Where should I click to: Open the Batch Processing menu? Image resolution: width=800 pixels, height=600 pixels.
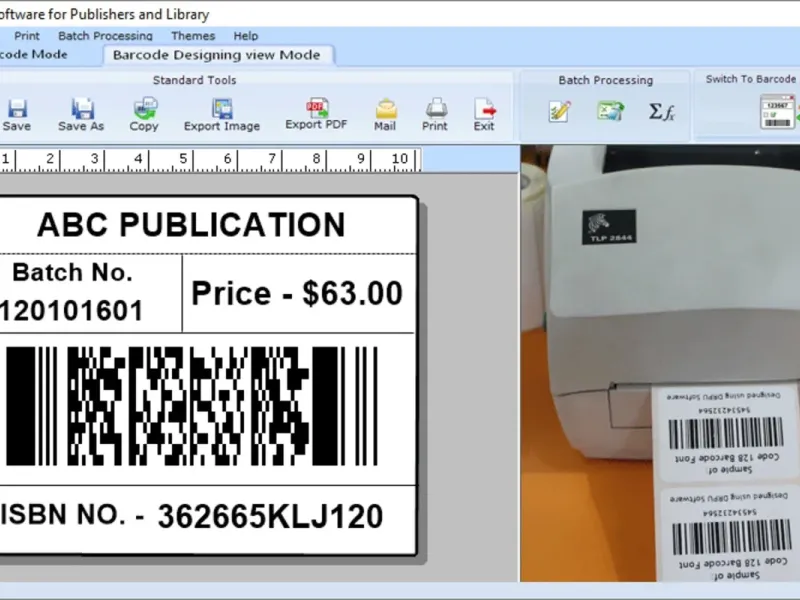coord(105,36)
